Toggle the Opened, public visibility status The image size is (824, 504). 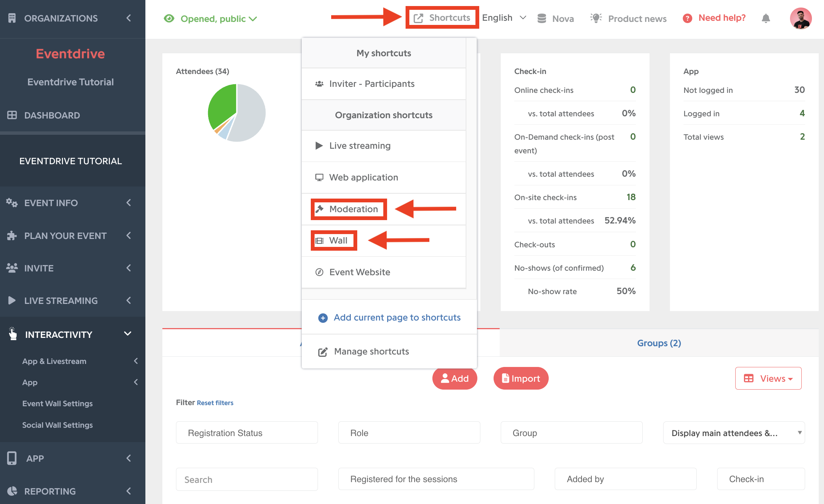point(210,18)
